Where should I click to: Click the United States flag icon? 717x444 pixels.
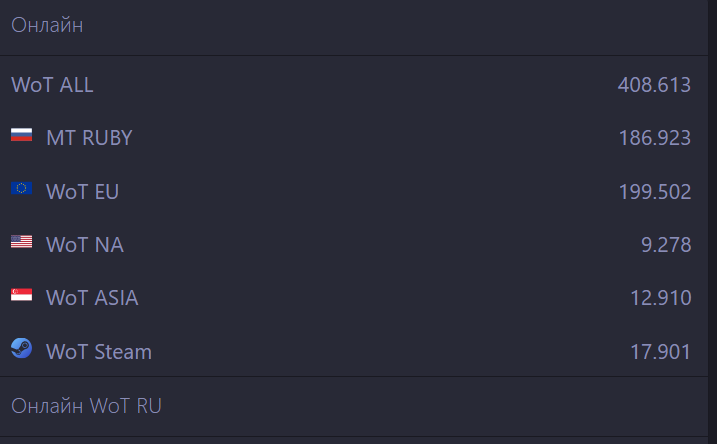[21, 242]
